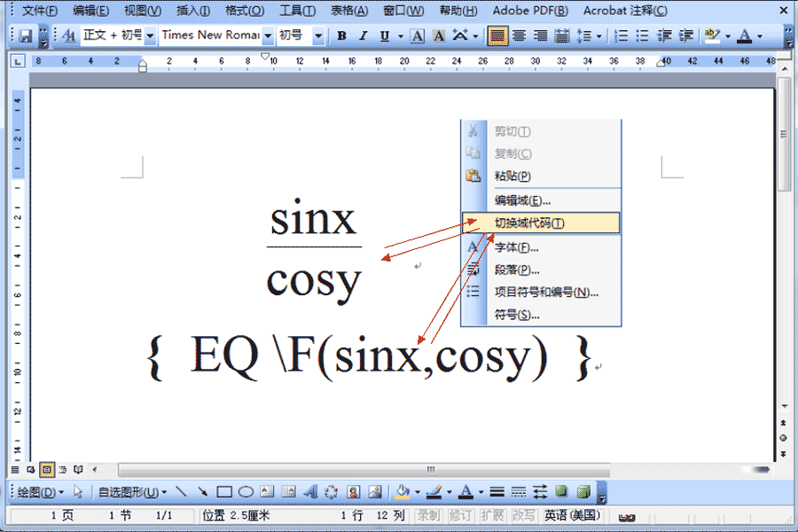This screenshot has height=532, width=798.
Task: Decrease paragraph indent
Action: pos(664,35)
